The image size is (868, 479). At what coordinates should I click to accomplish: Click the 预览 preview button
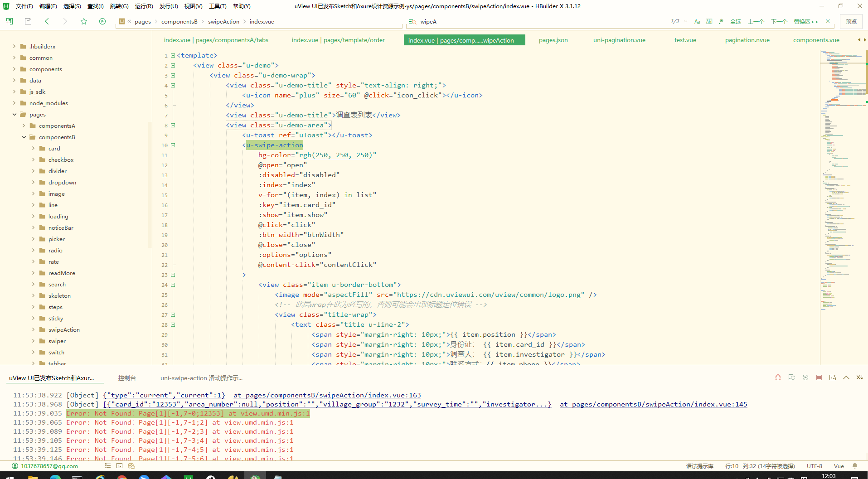pos(851,21)
